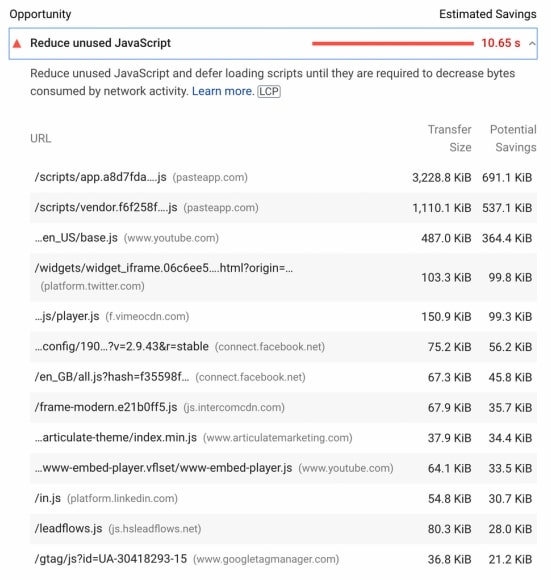Select the 75.2 KiB transfer size
The image size is (551, 580).
pyautogui.click(x=450, y=347)
